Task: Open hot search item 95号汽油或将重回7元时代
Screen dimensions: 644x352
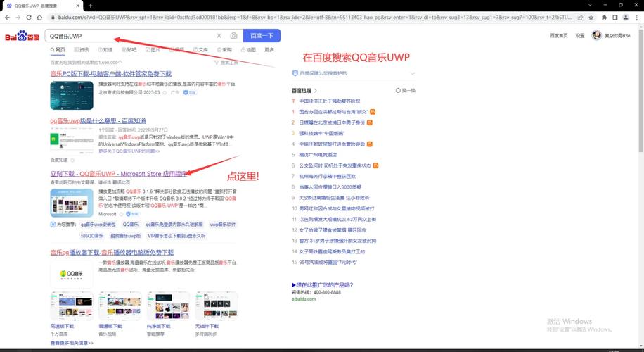Action: [x=328, y=263]
